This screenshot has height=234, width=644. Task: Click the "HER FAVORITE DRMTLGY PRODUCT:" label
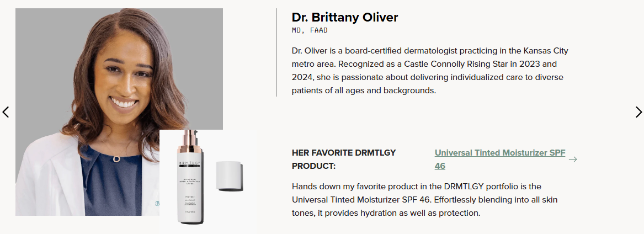pos(344,159)
